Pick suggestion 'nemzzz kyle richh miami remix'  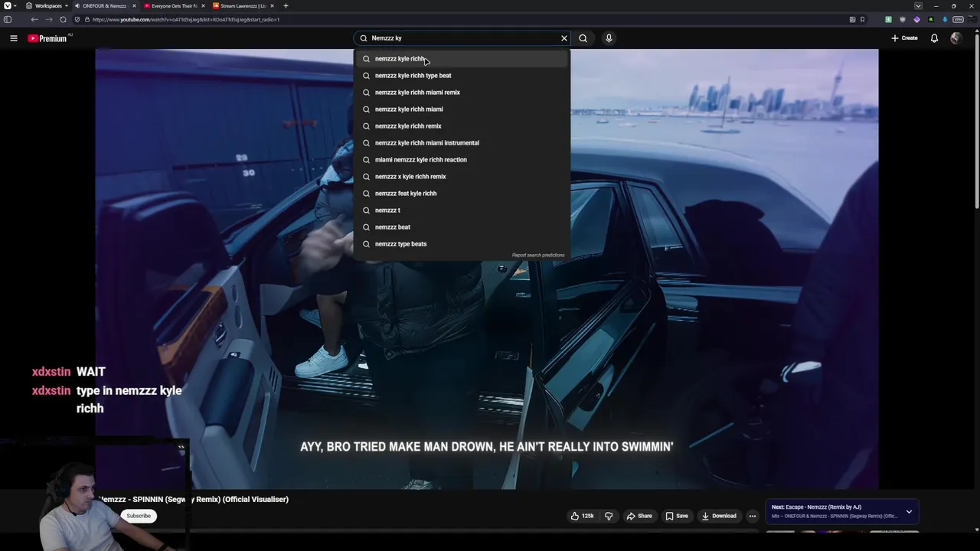[462, 93]
